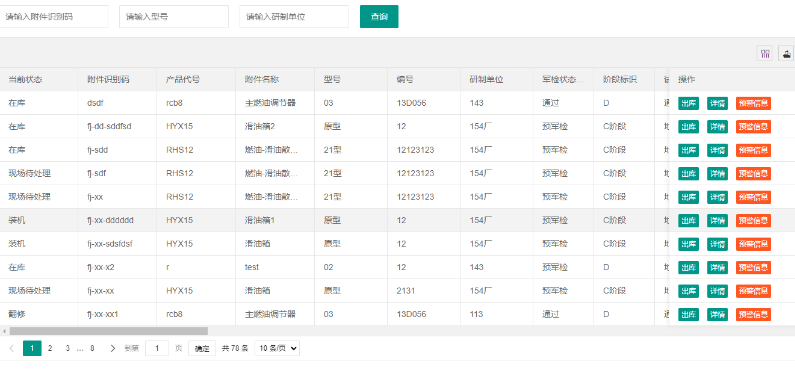Image resolution: width=795 pixels, height=369 pixels.
Task: Open 详情 for row fj-xx-dddddd
Action: pos(717,220)
